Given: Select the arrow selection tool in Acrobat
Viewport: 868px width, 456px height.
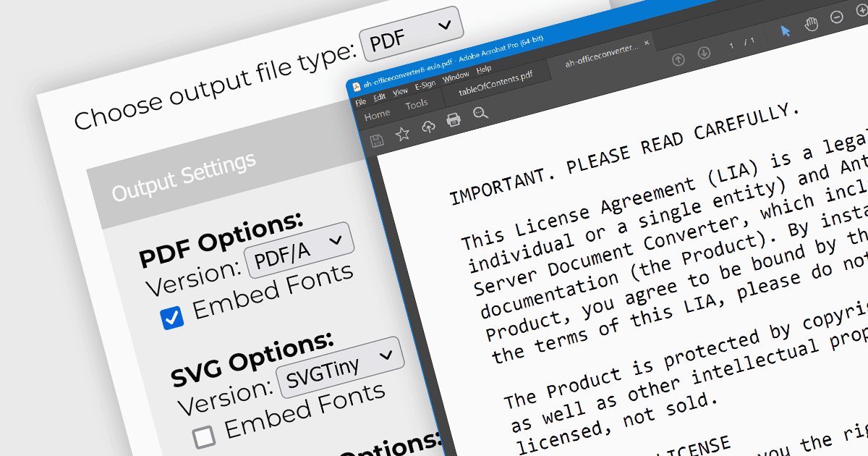Looking at the screenshot, I should coord(786,30).
